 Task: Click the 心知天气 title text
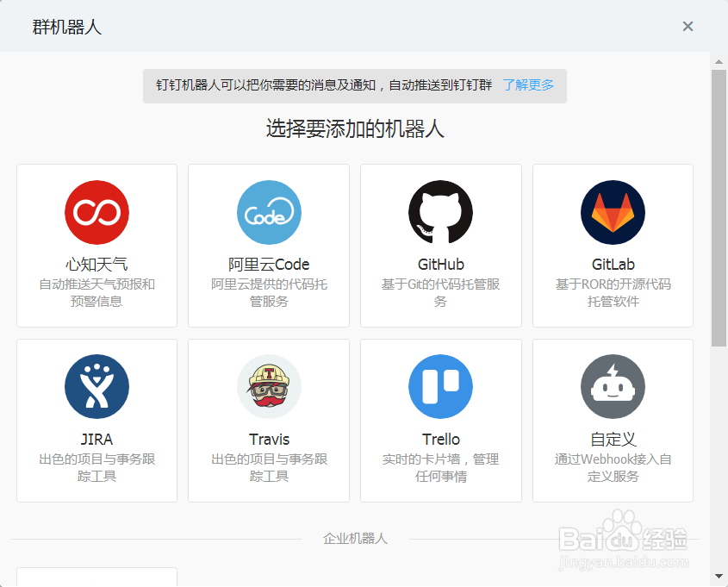[96, 265]
